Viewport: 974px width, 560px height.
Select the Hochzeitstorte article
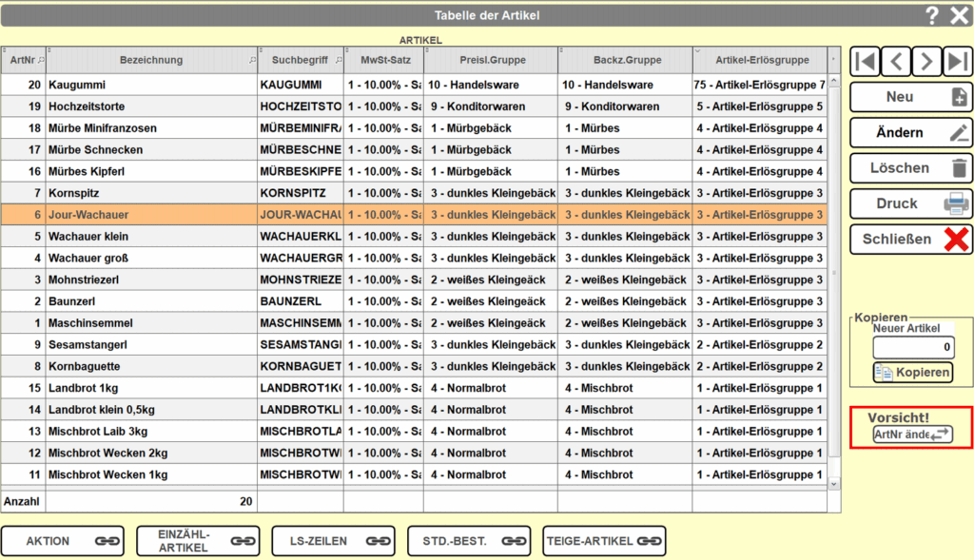[x=414, y=106]
